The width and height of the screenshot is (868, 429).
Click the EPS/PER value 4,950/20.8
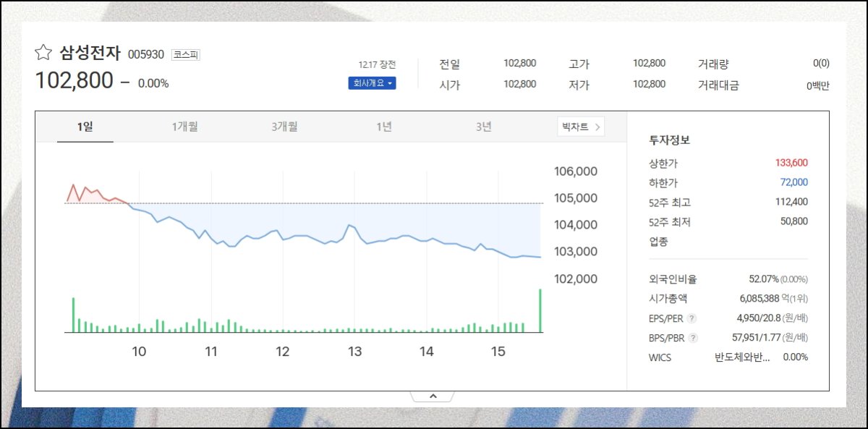click(759, 318)
